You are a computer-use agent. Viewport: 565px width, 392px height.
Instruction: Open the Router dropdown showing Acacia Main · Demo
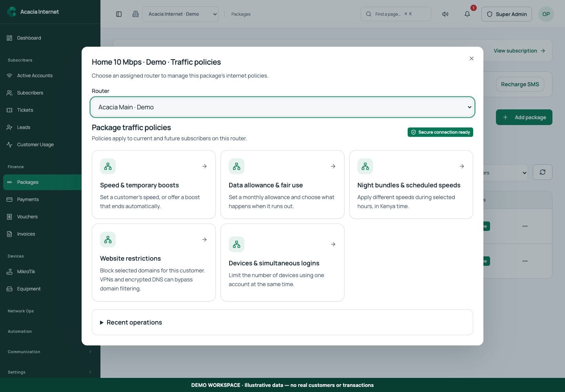282,107
